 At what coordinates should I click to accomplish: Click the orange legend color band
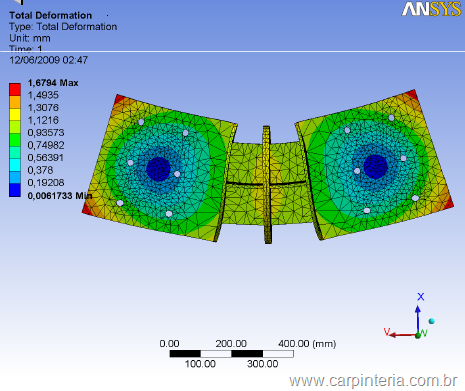pos(15,102)
